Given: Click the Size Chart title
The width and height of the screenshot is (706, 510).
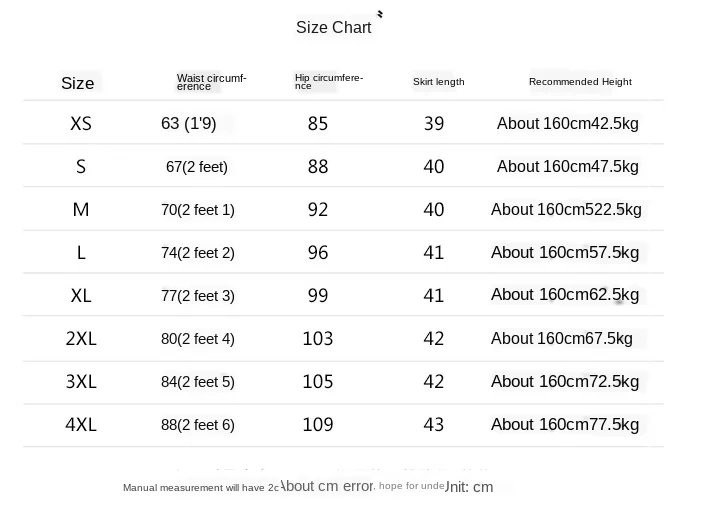Looking at the screenshot, I should pos(334,27).
